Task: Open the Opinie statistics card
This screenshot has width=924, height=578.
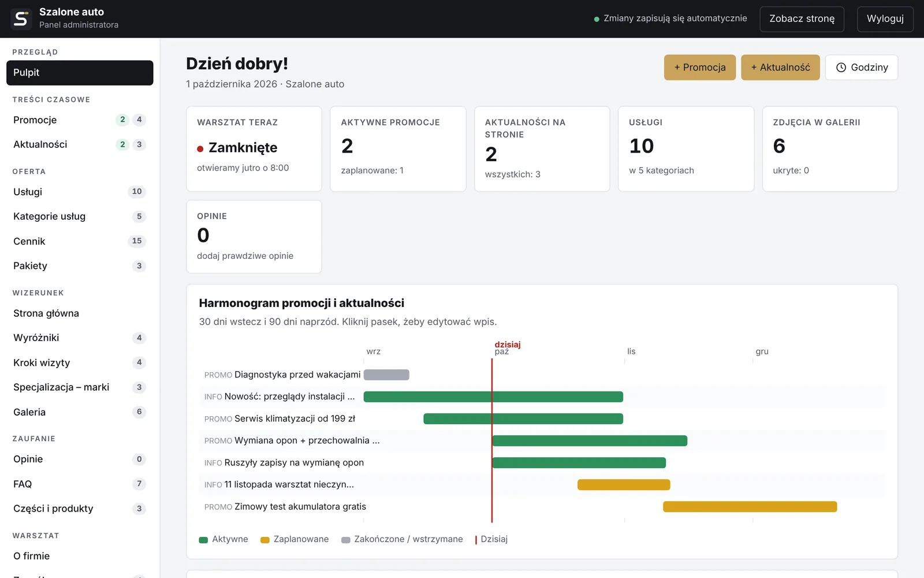Action: 254,236
